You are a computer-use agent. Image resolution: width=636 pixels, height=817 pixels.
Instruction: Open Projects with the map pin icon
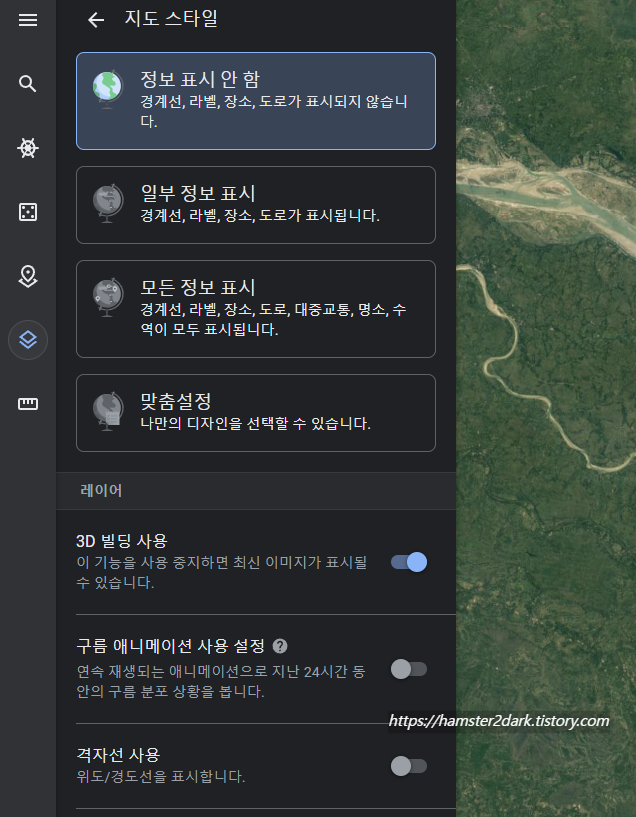28,276
